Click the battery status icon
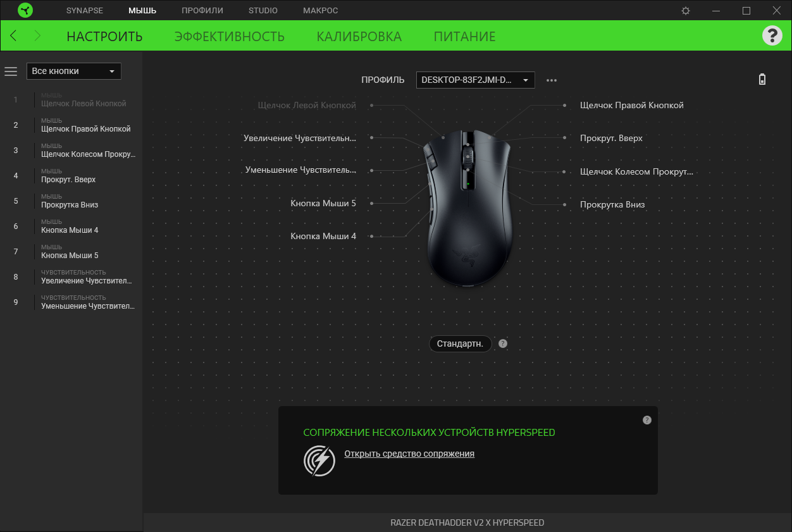Viewport: 792px width, 532px height. [x=762, y=80]
